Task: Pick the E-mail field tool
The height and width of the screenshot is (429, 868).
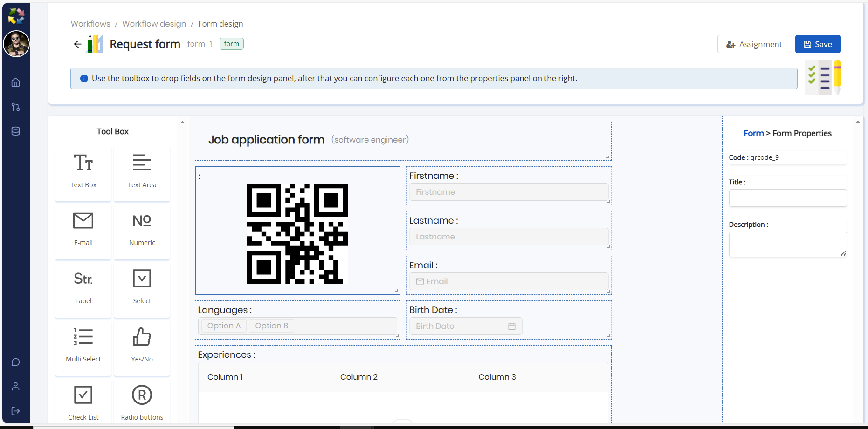Action: pos(83,229)
